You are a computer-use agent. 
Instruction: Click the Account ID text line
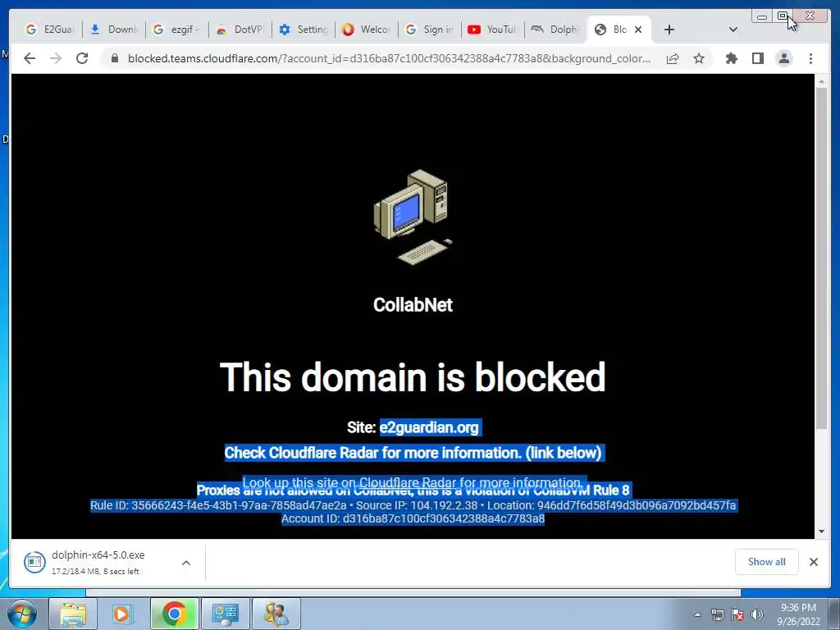click(x=413, y=518)
